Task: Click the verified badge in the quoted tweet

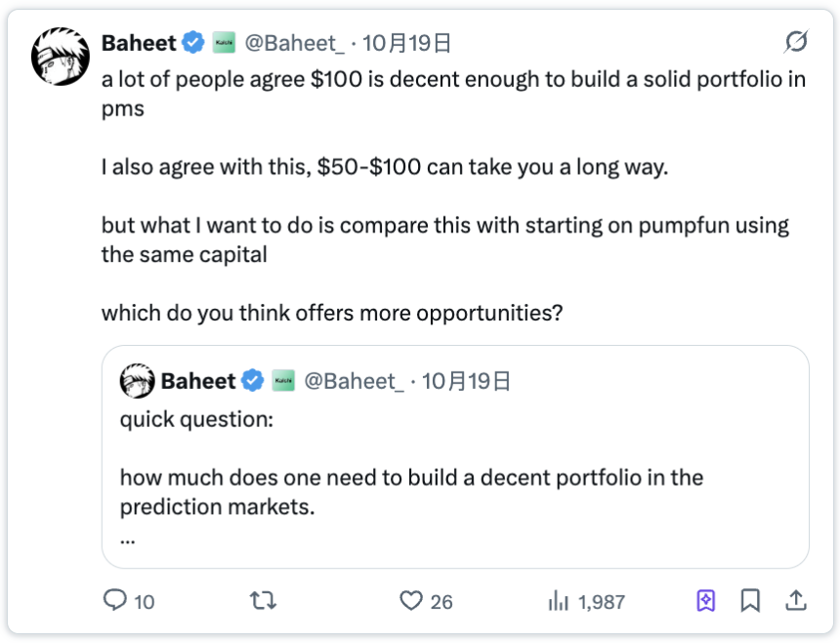Action: [x=253, y=381]
